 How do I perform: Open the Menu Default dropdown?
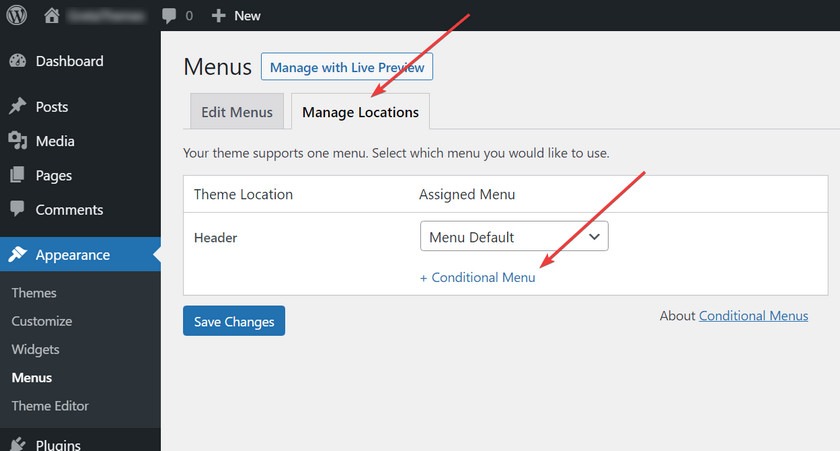tap(514, 236)
